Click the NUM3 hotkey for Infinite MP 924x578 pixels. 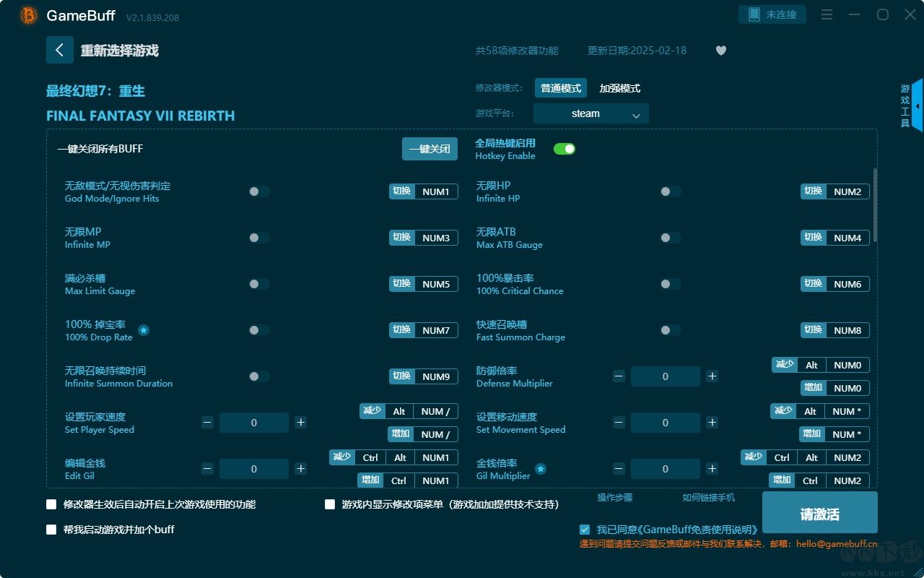436,238
